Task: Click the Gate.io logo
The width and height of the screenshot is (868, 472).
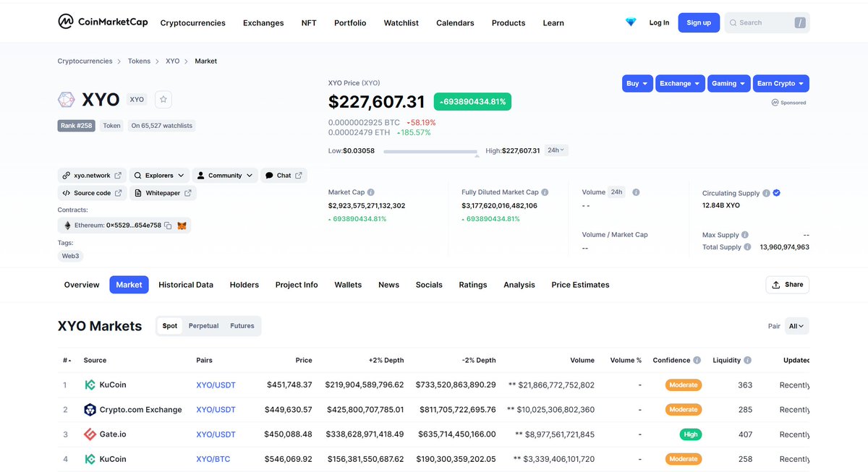Action: coord(90,434)
